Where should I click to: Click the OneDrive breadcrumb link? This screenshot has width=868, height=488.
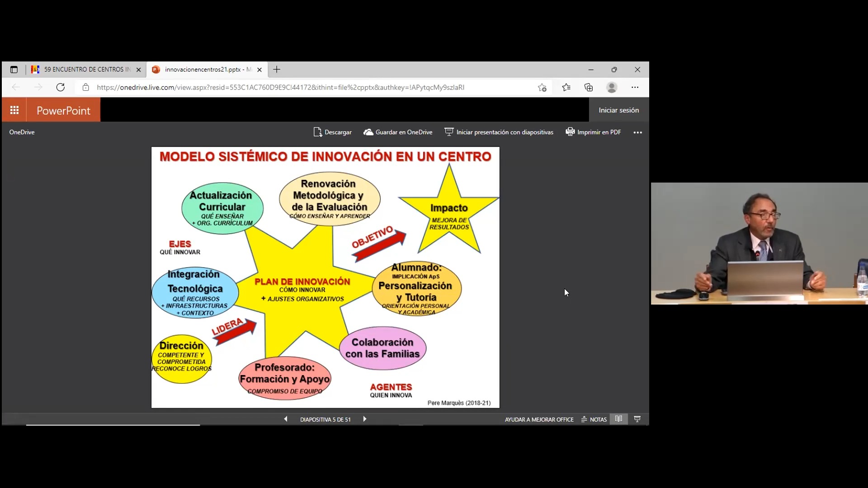point(22,132)
